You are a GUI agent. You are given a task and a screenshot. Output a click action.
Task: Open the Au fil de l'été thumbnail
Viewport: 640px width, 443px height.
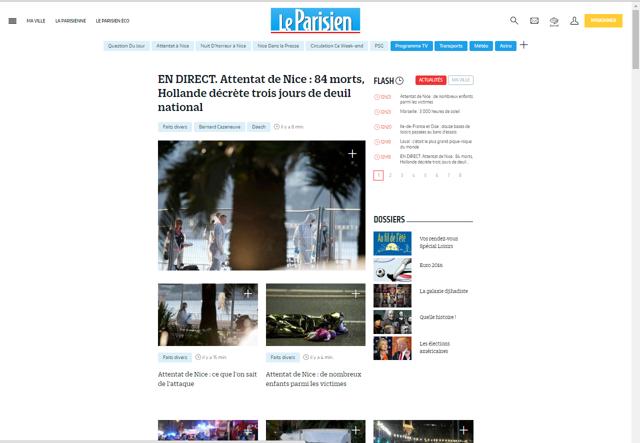pos(393,243)
